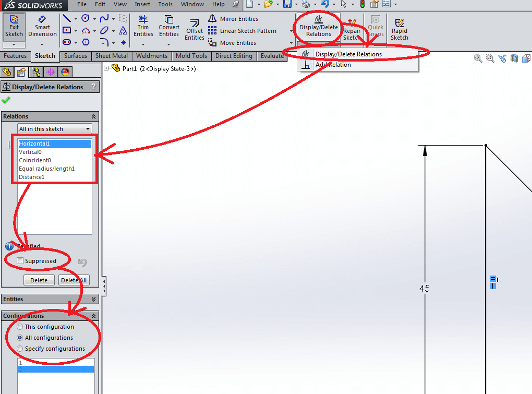Select the Vertical0 relation in list
The image size is (532, 394).
30,152
